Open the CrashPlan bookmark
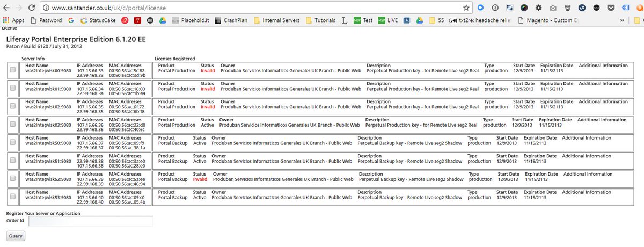Image resolution: width=644 pixels, height=247 pixels. [x=231, y=20]
